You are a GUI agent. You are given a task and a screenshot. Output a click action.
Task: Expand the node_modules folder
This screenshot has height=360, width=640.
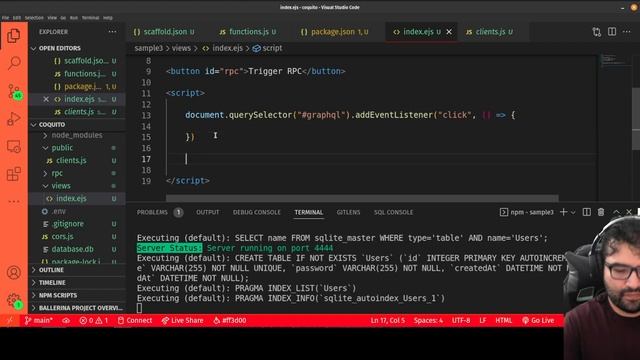77,135
